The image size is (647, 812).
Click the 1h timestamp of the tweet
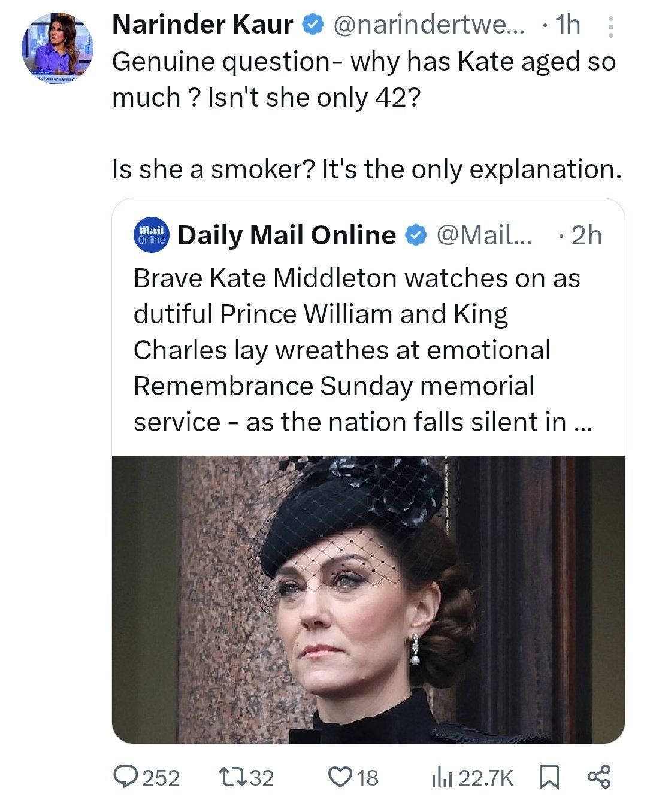567,25
